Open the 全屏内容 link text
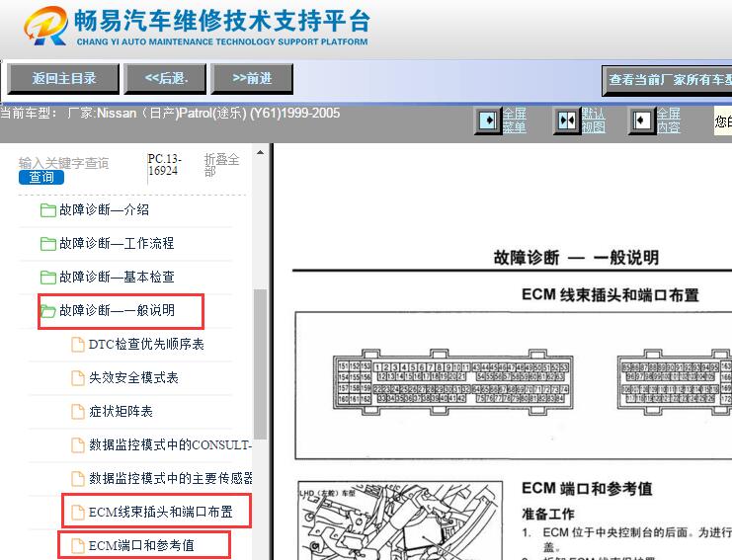The image size is (732, 560). (x=669, y=120)
